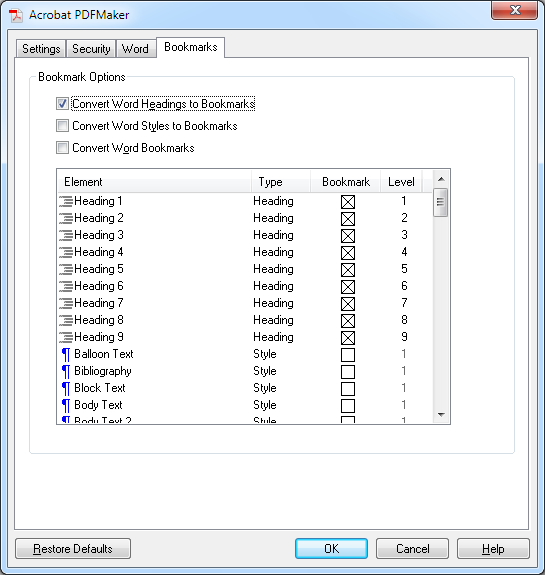
Task: Check the bookmark box for Balloon Text
Action: [x=348, y=355]
